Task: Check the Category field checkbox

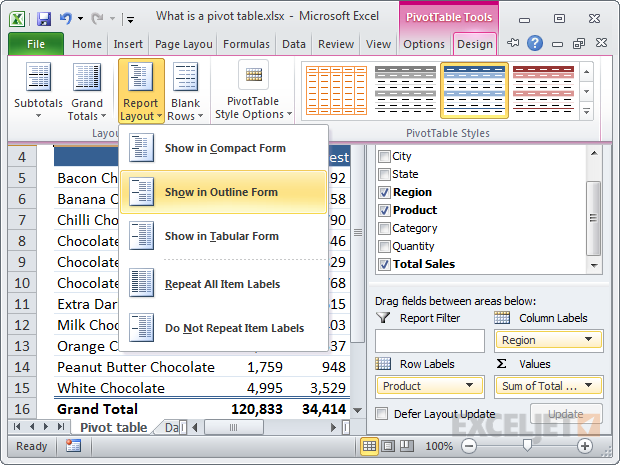Action: coord(384,229)
